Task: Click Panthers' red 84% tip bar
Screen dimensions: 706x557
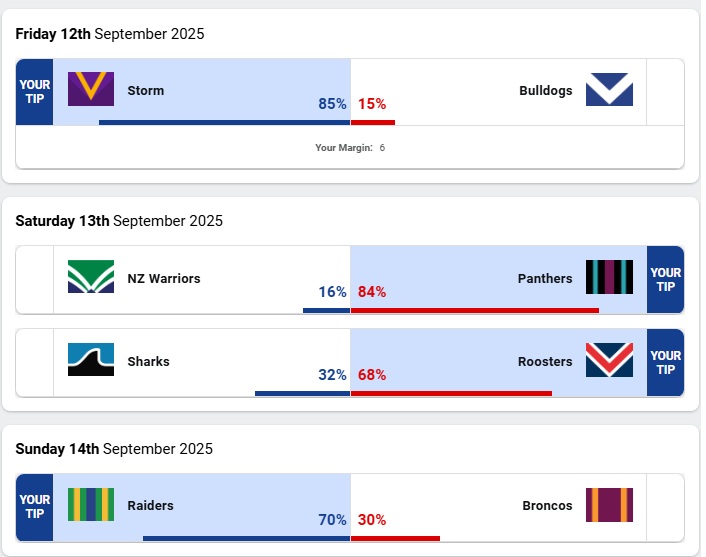Action: coord(475,310)
